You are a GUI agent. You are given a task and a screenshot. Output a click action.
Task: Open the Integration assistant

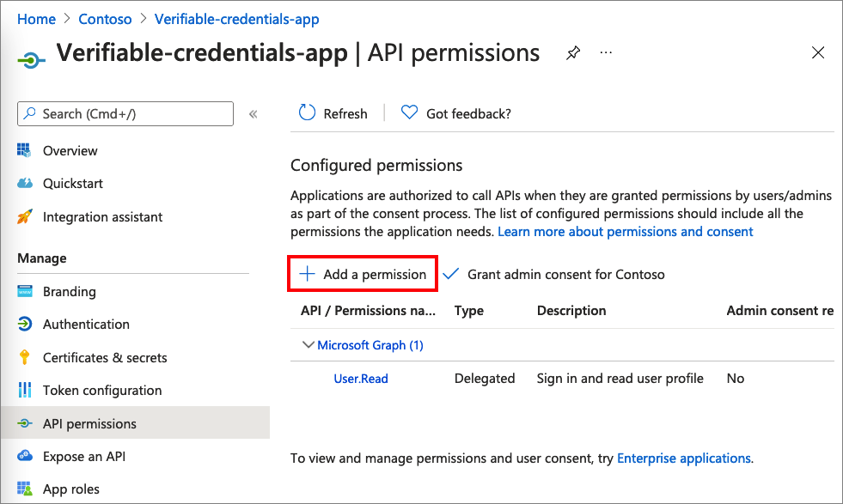101,216
